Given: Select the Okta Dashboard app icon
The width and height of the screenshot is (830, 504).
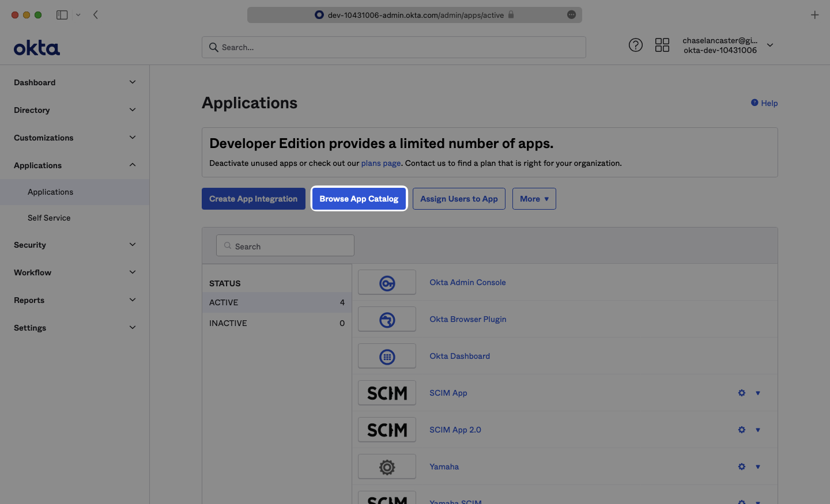Looking at the screenshot, I should click(x=387, y=356).
